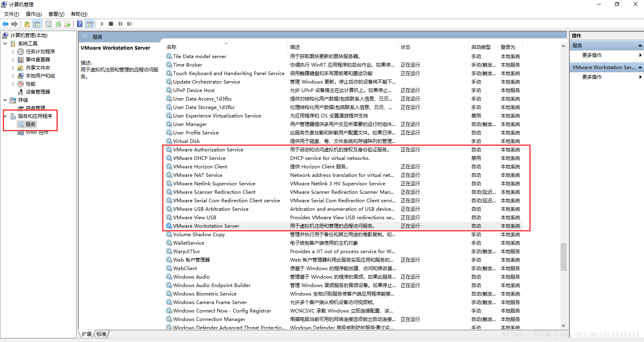The image size is (644, 342).
Task: Select the Time Broker service row
Action: [343, 65]
